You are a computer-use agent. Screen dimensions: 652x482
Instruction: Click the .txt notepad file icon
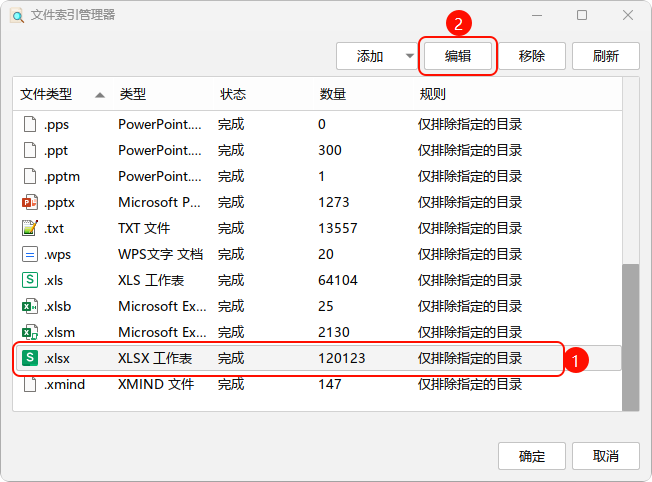[29, 228]
